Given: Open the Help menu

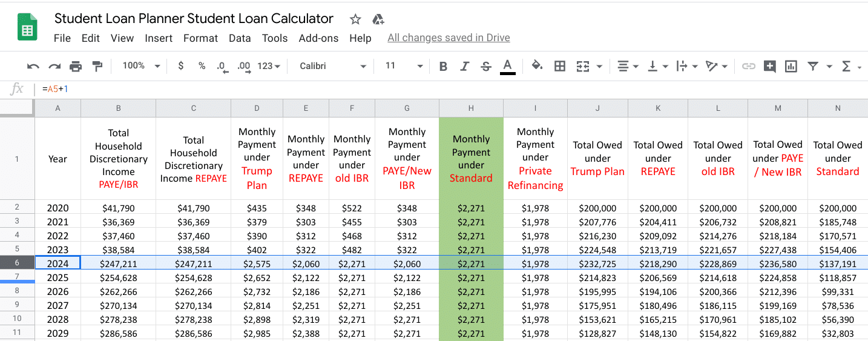Looking at the screenshot, I should (x=360, y=38).
